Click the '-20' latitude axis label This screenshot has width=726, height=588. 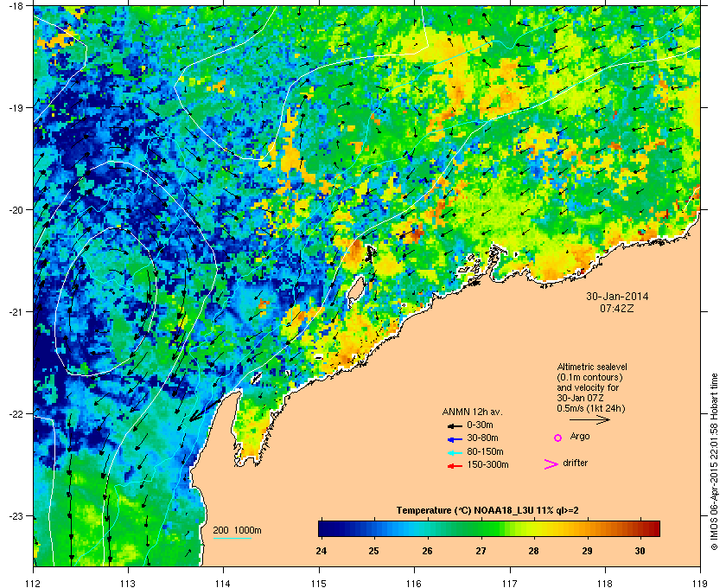[x=15, y=210]
